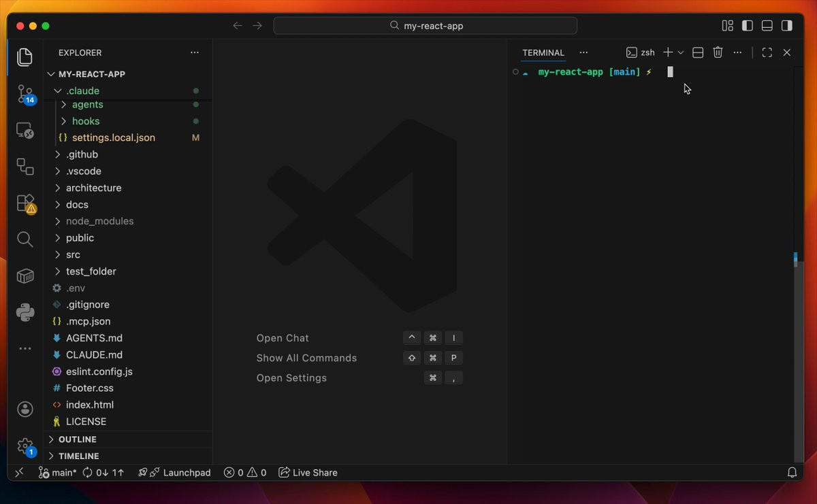Expand the src folder

click(128, 254)
